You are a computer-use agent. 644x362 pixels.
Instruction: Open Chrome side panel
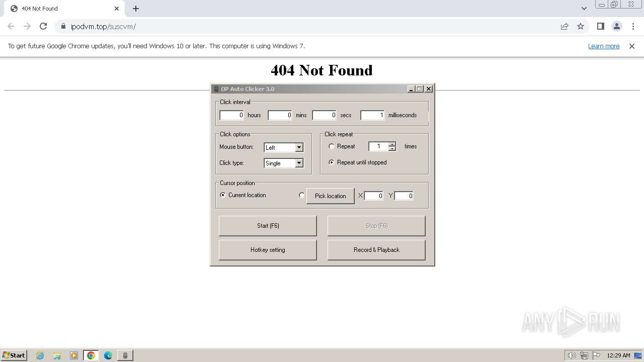(x=600, y=26)
